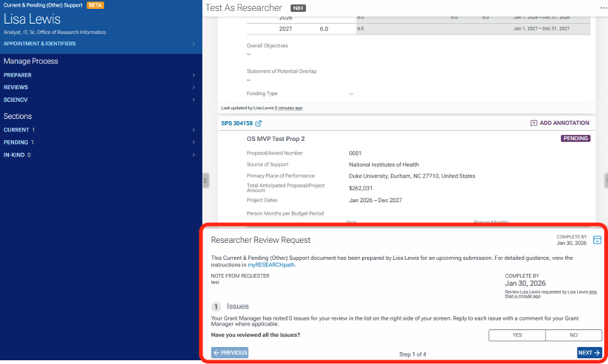Go to the Current section
608x364 pixels.
coord(100,130)
